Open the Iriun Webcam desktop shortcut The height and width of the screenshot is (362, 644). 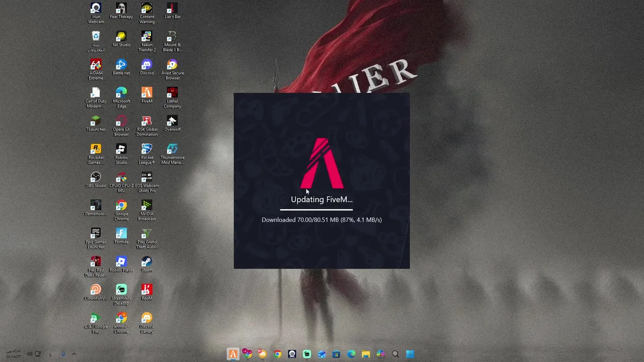point(96,13)
